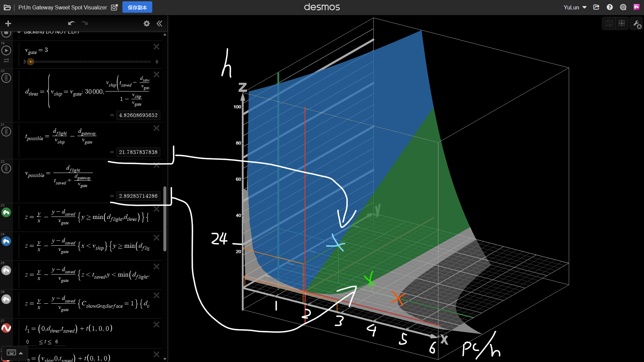This screenshot has width=644, height=362.
Task: Toggle visibility of red line l1 expression
Action: [x=6, y=328]
